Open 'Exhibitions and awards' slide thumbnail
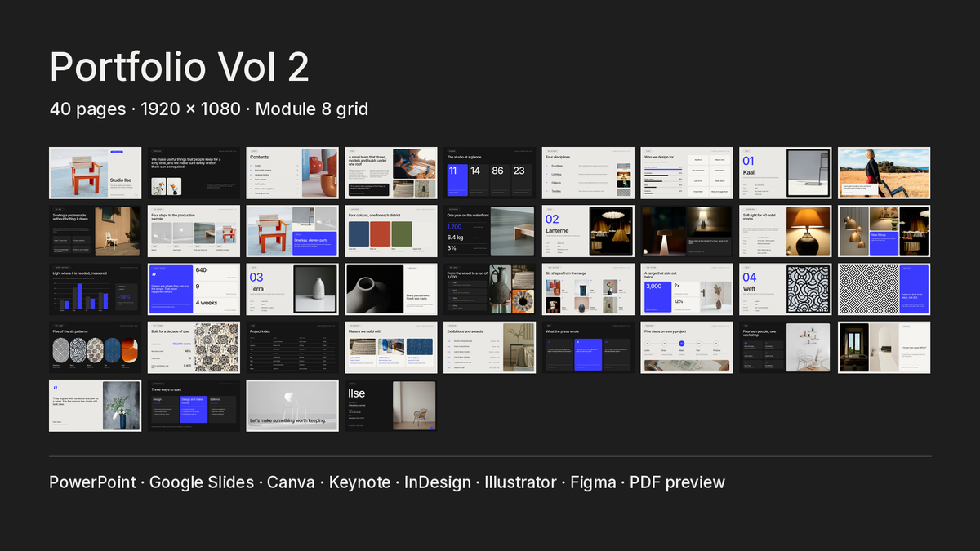Image resolution: width=980 pixels, height=551 pixels. [490, 347]
